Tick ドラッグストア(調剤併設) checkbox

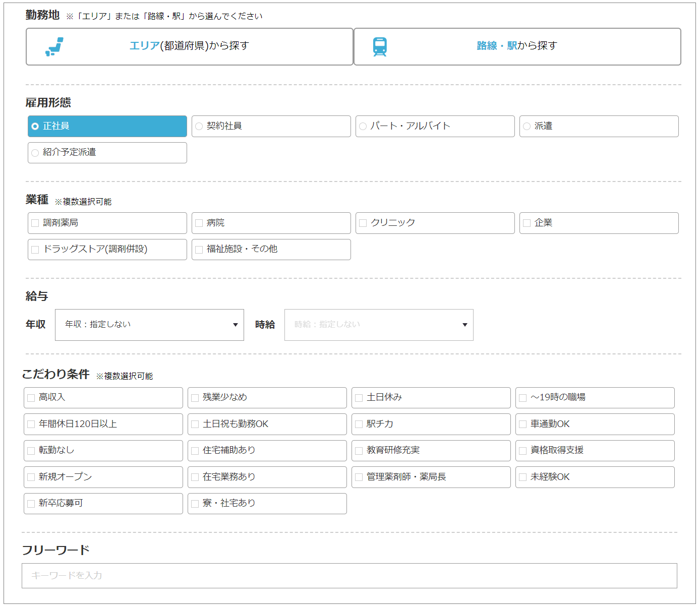(x=107, y=249)
